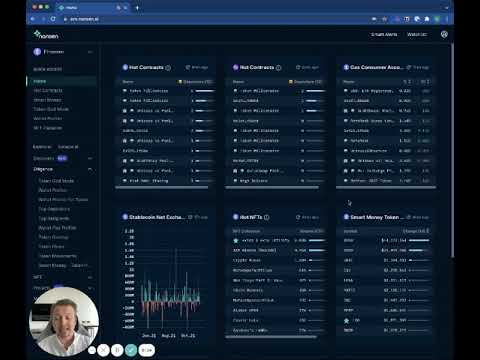Click the green star in the Hot NFTs top row
This screenshot has height=360, width=480.
(236, 240)
